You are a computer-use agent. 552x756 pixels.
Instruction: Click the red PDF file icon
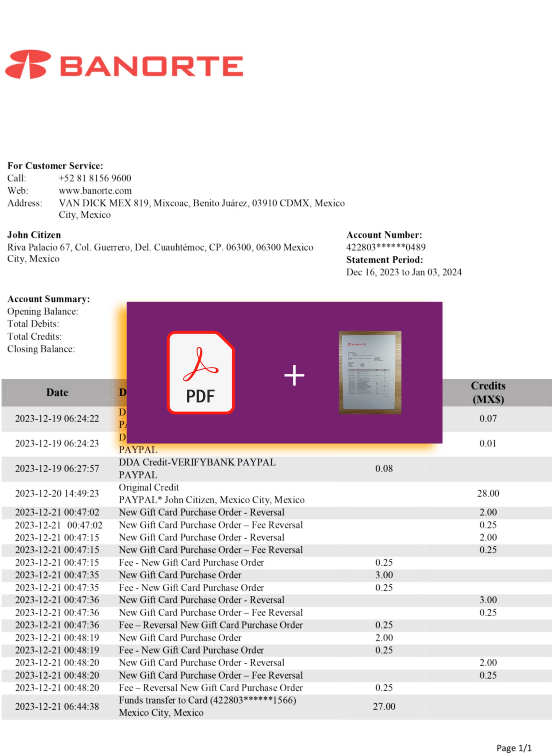(201, 373)
